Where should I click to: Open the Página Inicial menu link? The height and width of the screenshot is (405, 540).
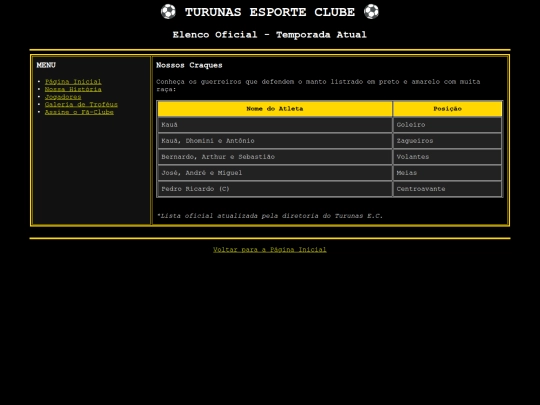(x=73, y=82)
